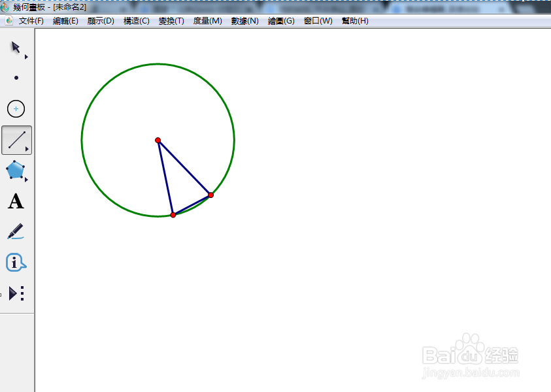The height and width of the screenshot is (392, 551).
Task: Open the 度量(M) menu
Action: coord(207,21)
